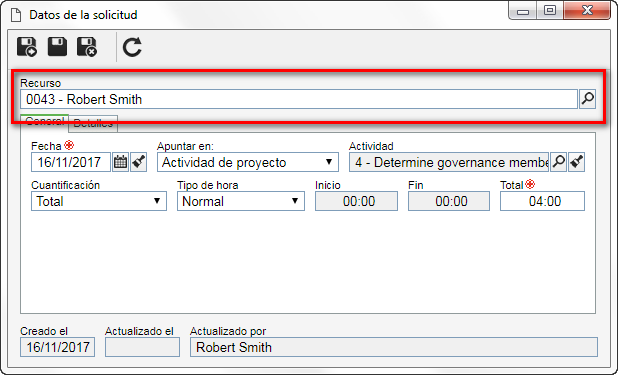This screenshot has height=375, width=618.
Task: Click the 'Cuantificación' label
Action: [x=65, y=185]
